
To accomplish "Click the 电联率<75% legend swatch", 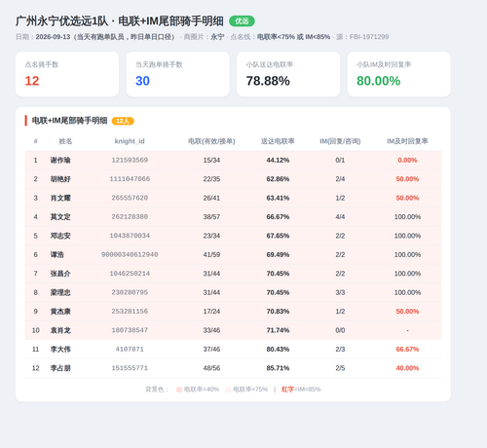I will (228, 390).
